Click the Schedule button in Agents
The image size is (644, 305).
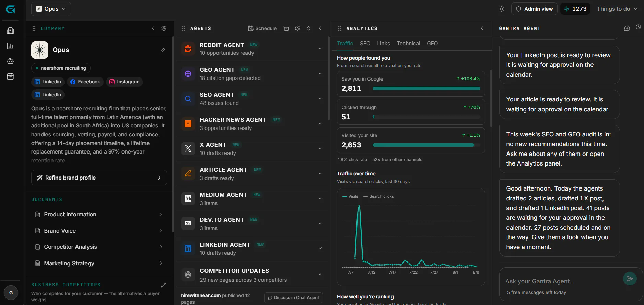[262, 28]
